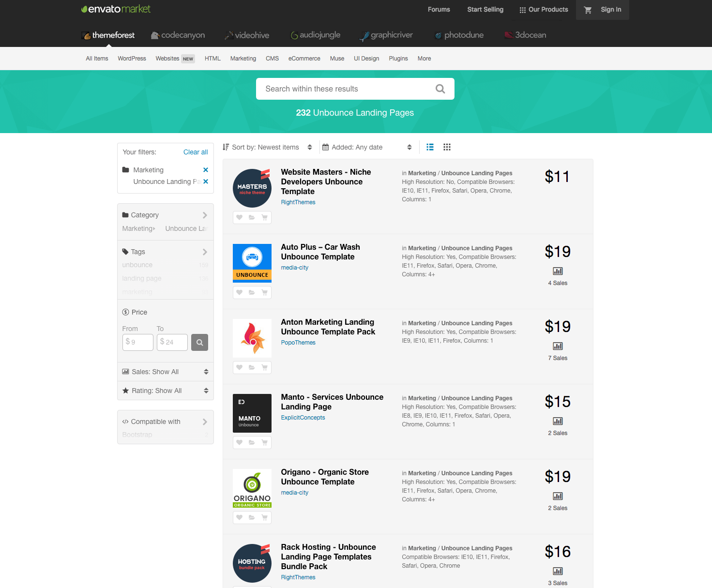Screen dimensions: 712x588
Task: Open the eCommerce category menu item
Action: [304, 59]
